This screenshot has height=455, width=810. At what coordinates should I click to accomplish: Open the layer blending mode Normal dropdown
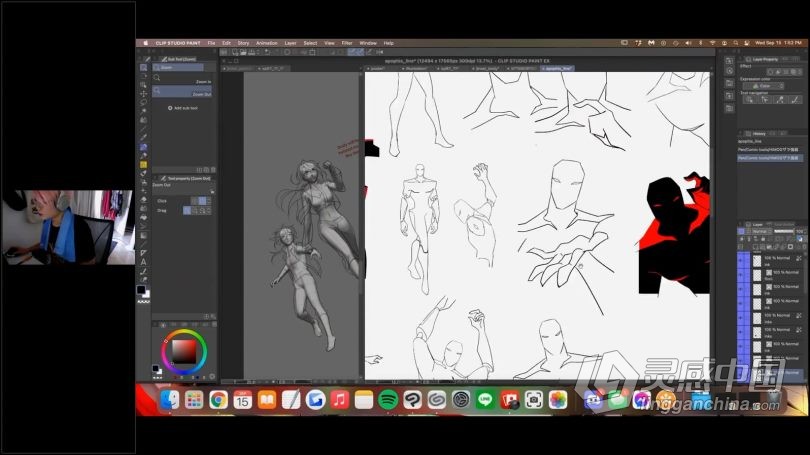[x=761, y=231]
